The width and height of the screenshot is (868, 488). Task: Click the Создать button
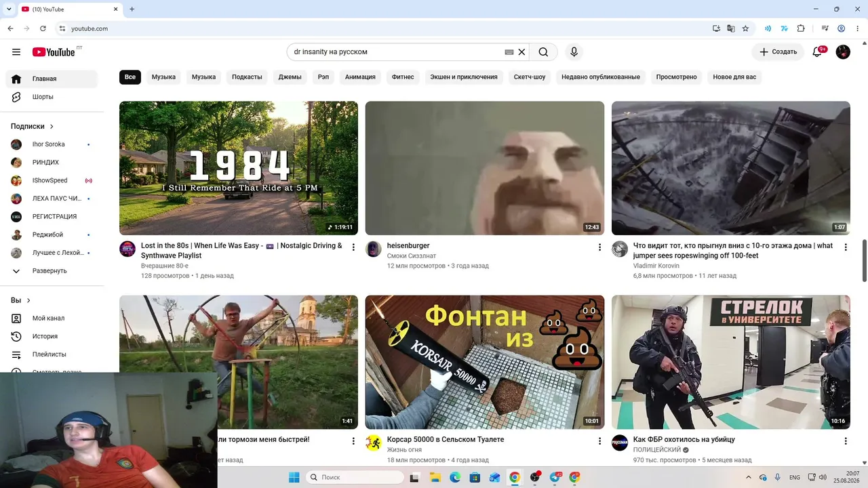778,52
